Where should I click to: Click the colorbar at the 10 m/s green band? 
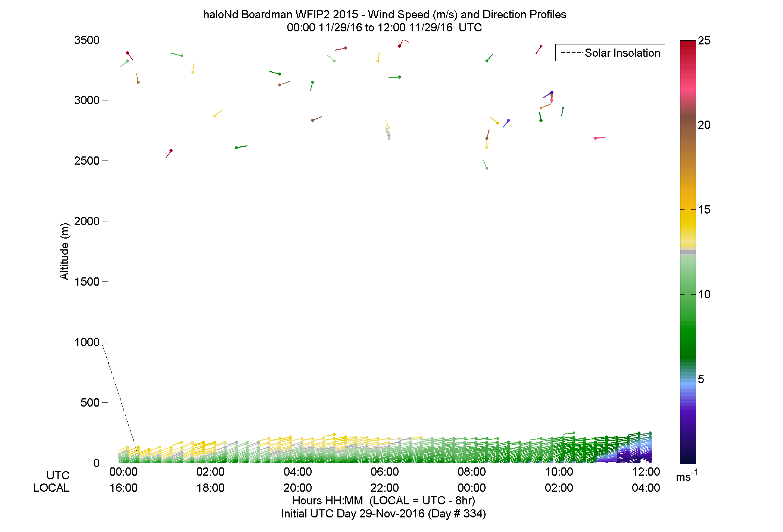click(x=688, y=295)
